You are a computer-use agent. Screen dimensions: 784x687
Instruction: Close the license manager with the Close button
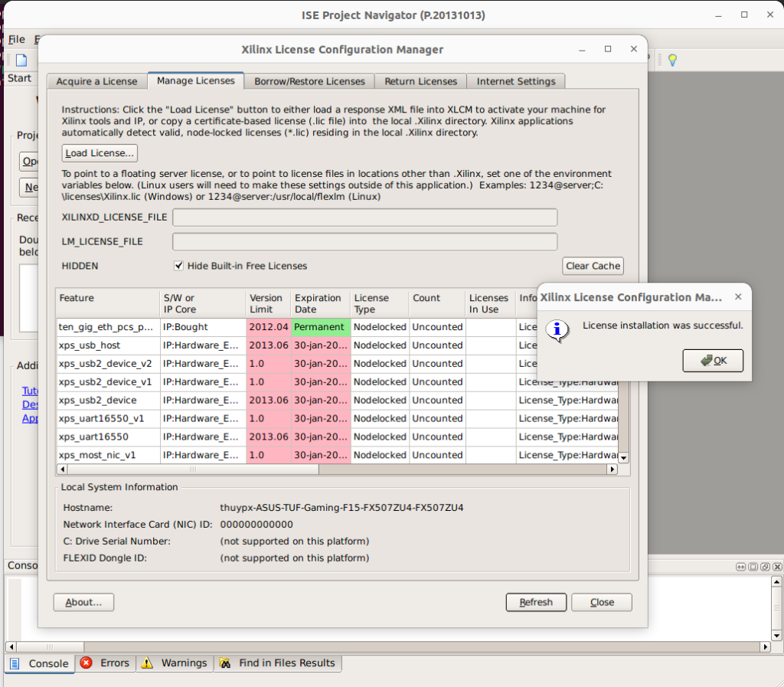[x=602, y=603]
